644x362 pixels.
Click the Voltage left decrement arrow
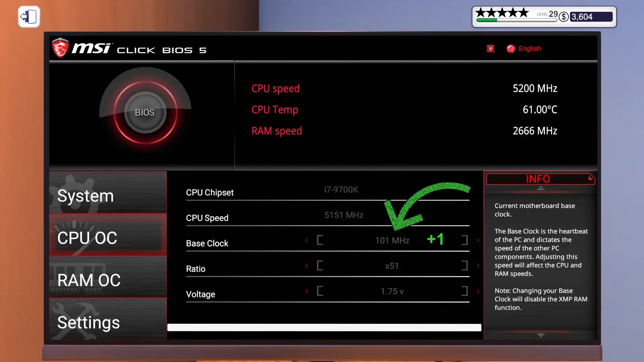coord(307,291)
